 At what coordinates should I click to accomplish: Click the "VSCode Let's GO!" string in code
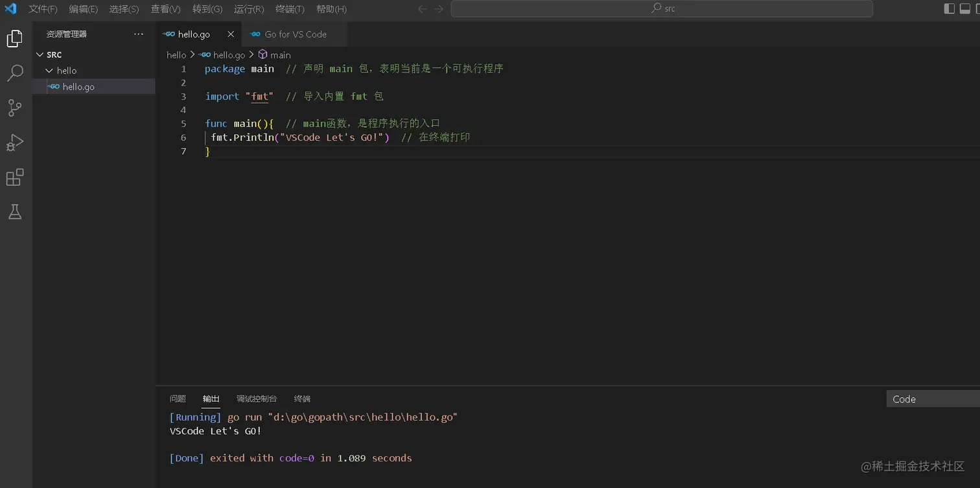tap(331, 137)
